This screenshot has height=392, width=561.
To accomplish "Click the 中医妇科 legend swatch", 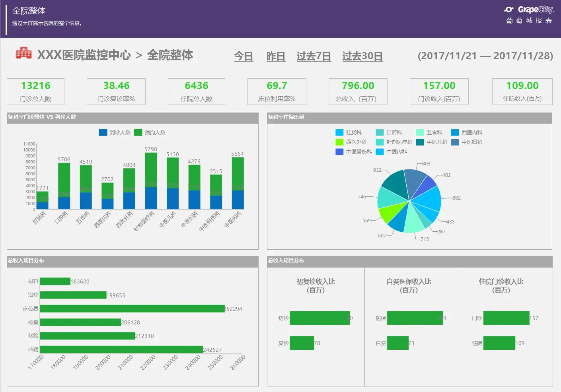I will pos(455,142).
